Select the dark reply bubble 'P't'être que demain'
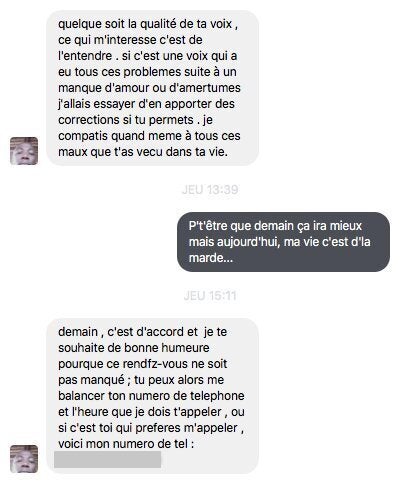Viewport: 406px width, 484px height. click(x=283, y=242)
